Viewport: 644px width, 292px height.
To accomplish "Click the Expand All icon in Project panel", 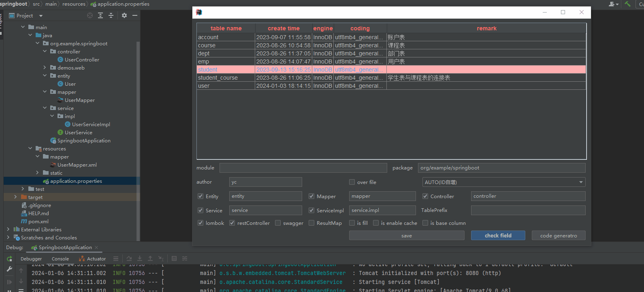I will tap(100, 15).
